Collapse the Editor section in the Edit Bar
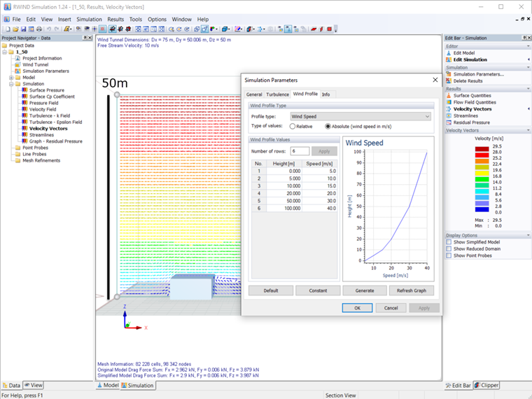 528,46
